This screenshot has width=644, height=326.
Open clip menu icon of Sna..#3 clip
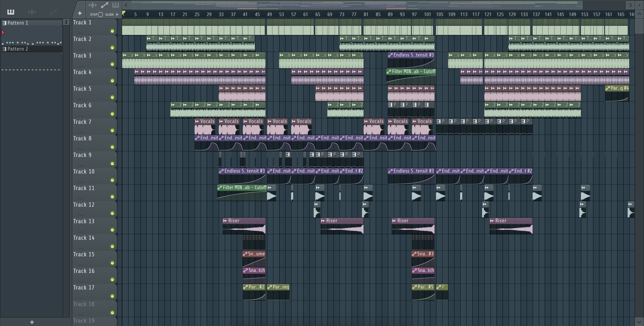click(414, 254)
